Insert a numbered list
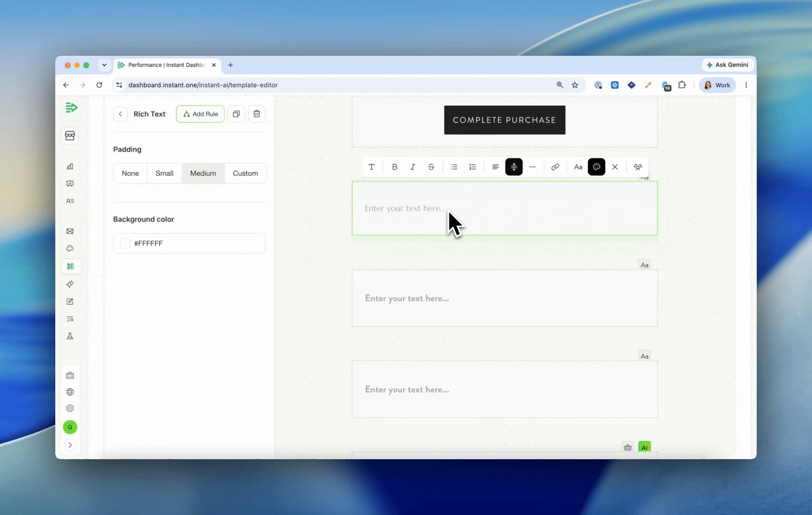The height and width of the screenshot is (515, 812). point(473,167)
